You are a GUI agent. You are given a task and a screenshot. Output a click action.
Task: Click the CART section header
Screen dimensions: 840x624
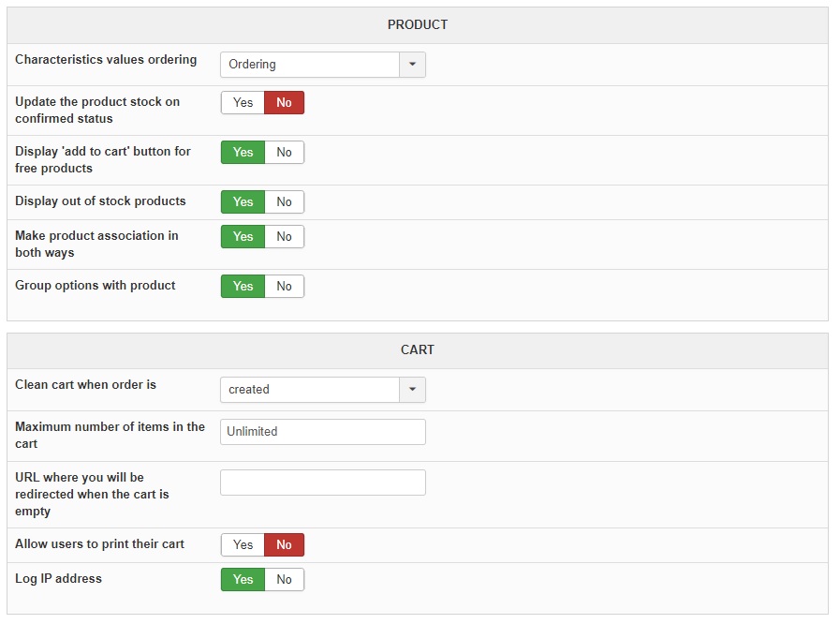418,350
